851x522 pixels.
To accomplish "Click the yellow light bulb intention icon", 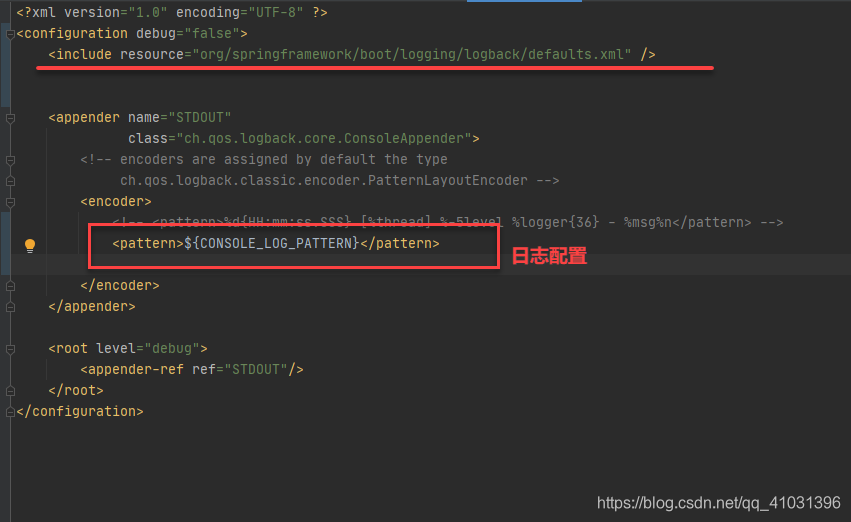I will [x=30, y=245].
